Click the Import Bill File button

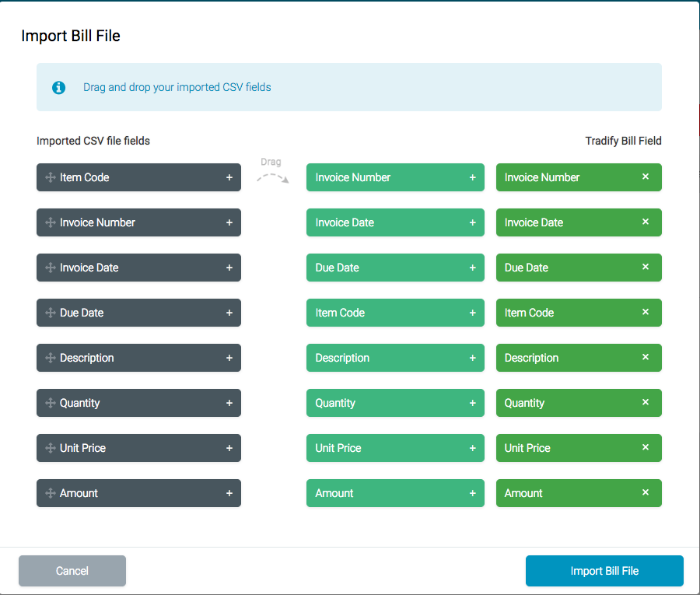point(604,571)
